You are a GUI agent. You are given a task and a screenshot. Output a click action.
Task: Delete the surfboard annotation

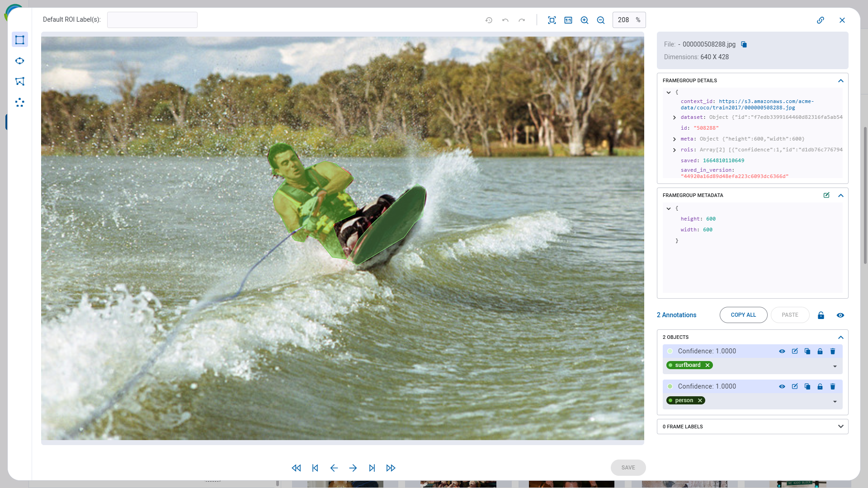[832, 351]
